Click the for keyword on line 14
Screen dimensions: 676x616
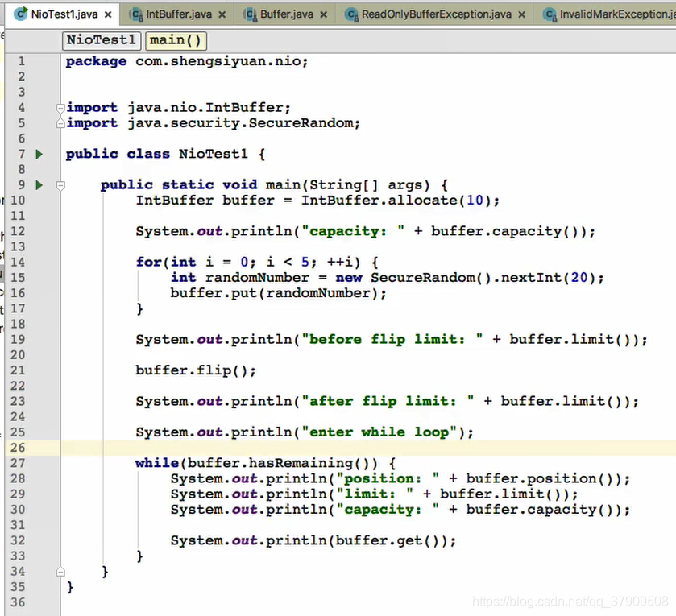149,262
